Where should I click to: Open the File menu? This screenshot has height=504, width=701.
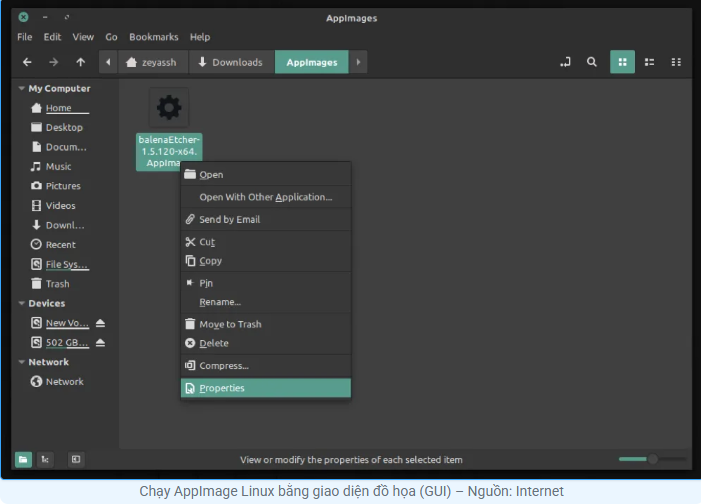25,37
